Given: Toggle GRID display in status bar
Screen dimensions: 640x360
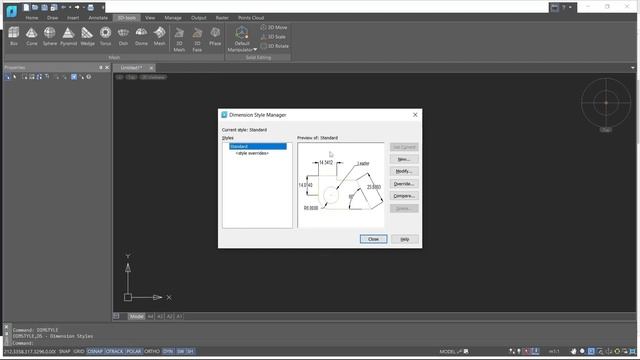Looking at the screenshot, I should [x=79, y=351].
